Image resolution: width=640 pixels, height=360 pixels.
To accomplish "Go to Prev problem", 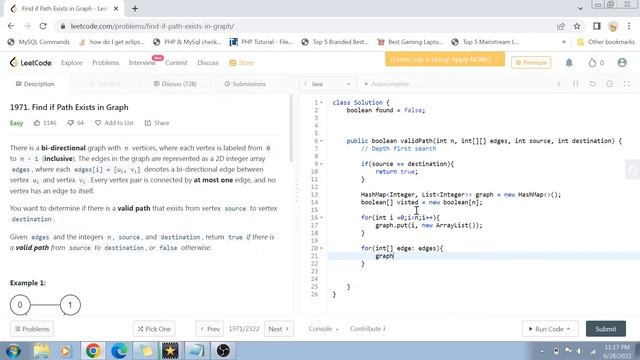I will pyautogui.click(x=210, y=329).
